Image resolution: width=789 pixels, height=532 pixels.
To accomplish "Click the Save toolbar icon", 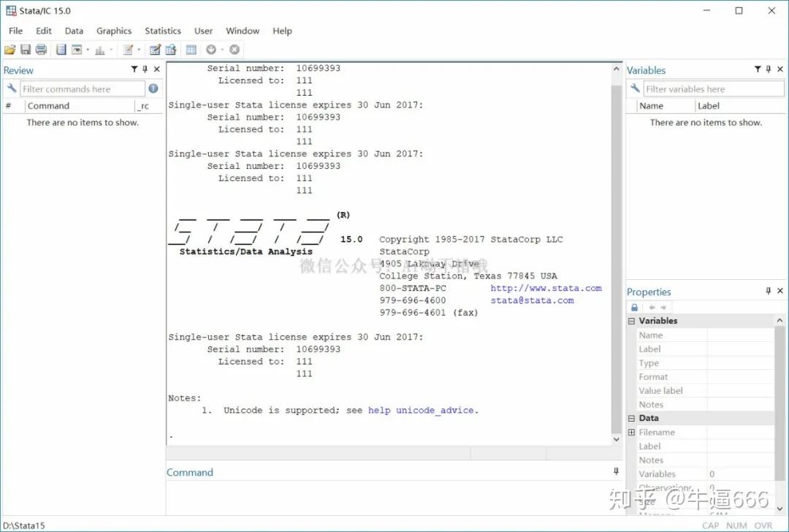I will (x=26, y=49).
